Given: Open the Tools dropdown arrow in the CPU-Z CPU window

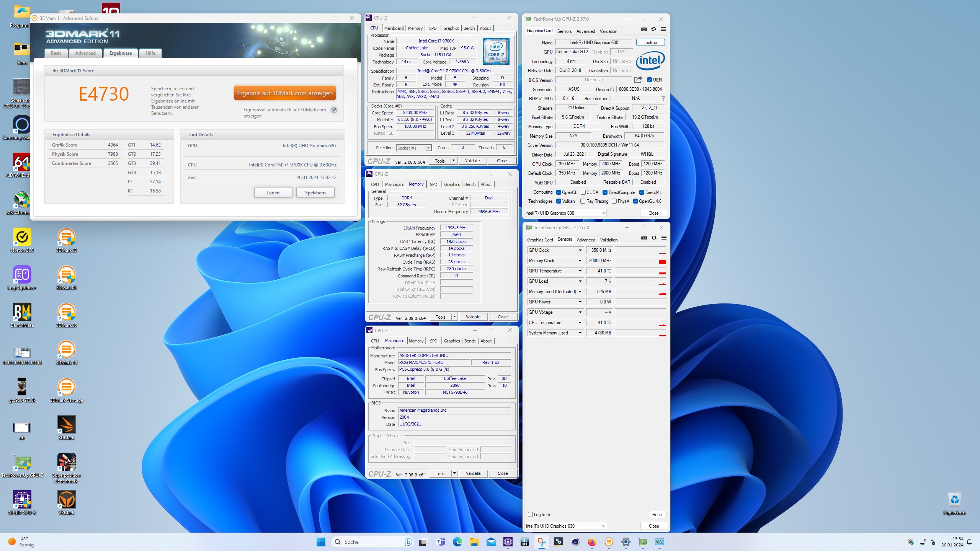Looking at the screenshot, I should tap(454, 161).
